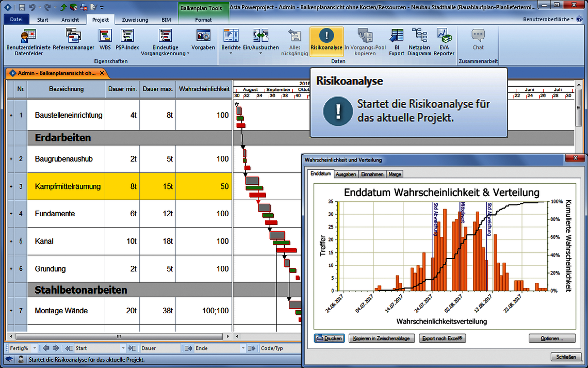Click the Kampfmittelräumung probability value 50

[x=224, y=186]
